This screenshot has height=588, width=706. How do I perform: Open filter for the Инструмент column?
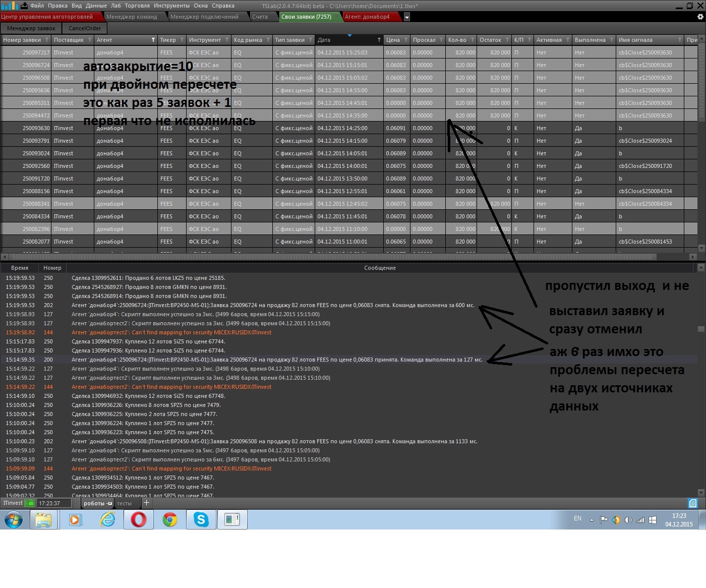[x=227, y=40]
